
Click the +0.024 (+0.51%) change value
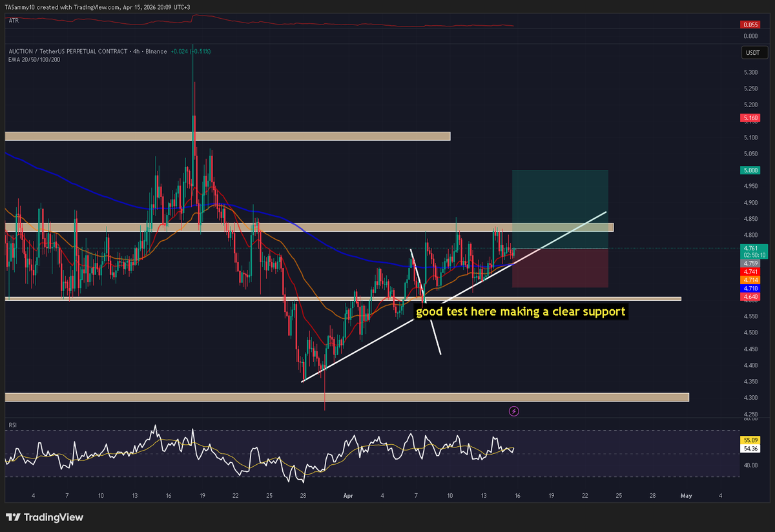coord(191,51)
